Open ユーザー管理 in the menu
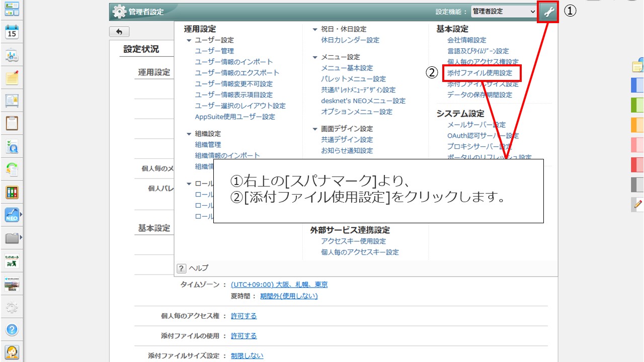 (214, 51)
